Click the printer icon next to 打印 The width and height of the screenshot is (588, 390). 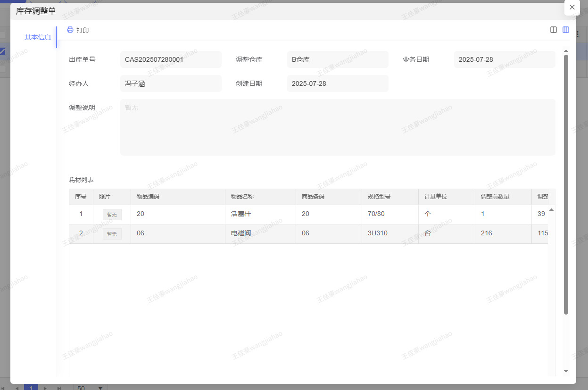click(x=70, y=30)
